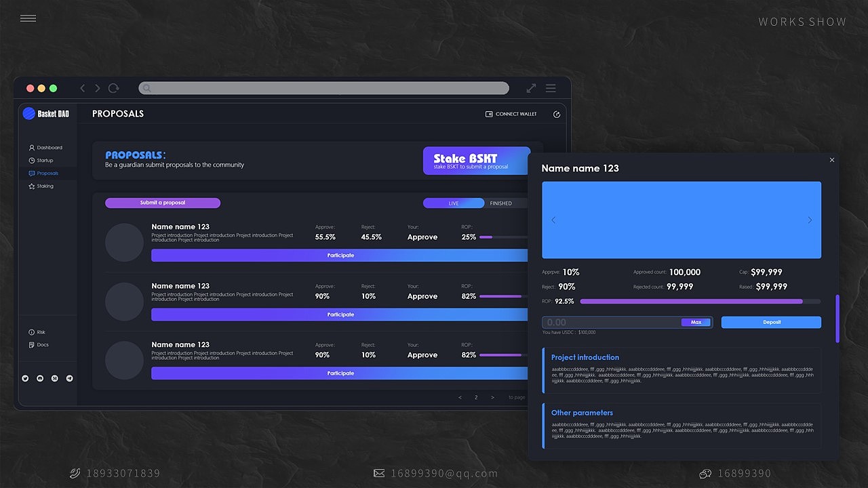Click the Submit a proposal button

pos(163,203)
